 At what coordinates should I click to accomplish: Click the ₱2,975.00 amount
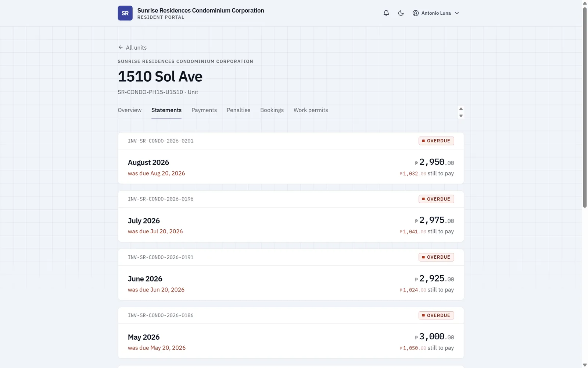(434, 220)
